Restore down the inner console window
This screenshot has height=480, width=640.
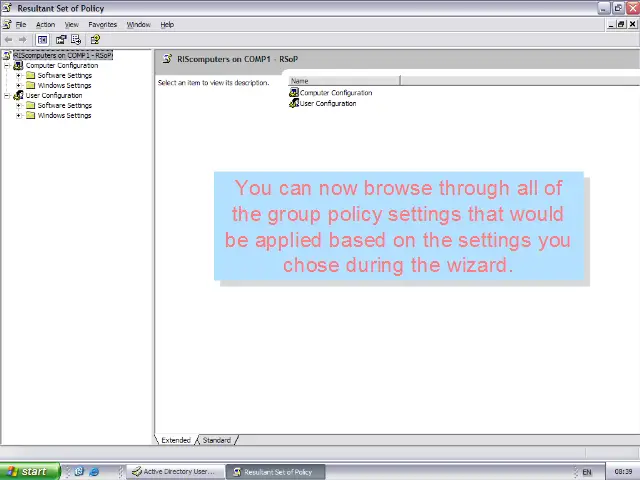pos(621,24)
